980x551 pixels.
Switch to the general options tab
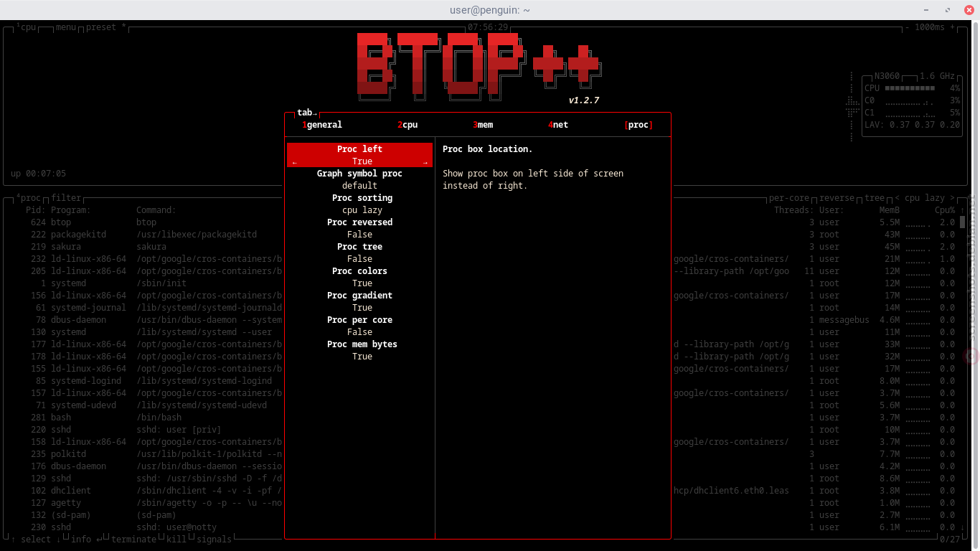322,125
